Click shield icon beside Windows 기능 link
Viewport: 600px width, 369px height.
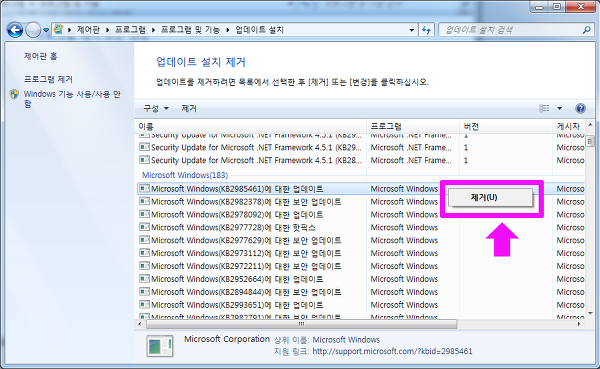pos(15,94)
